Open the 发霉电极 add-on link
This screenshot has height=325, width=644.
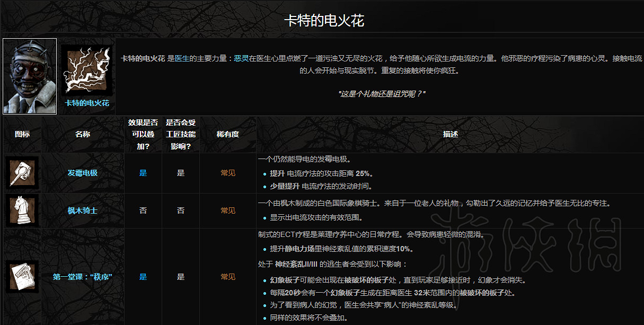pos(82,172)
